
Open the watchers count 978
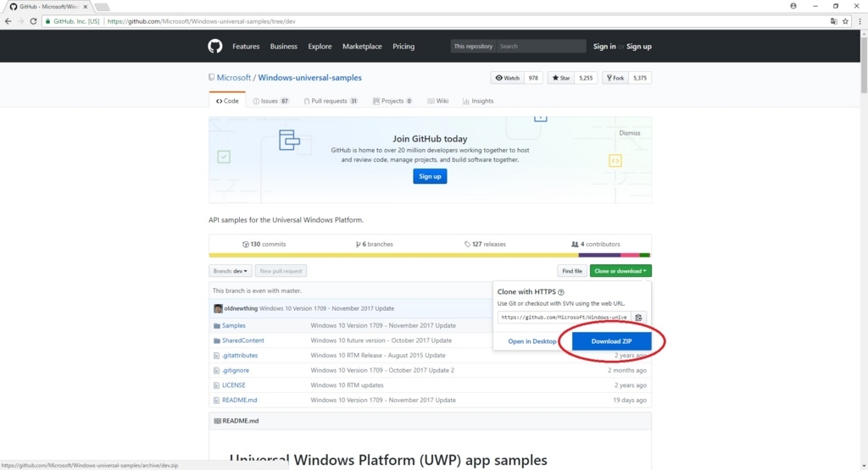point(533,78)
